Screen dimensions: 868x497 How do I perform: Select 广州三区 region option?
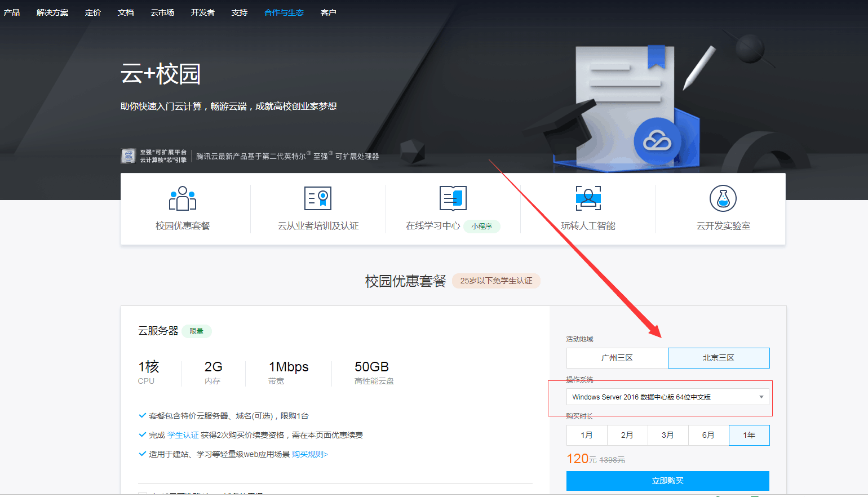pos(617,358)
